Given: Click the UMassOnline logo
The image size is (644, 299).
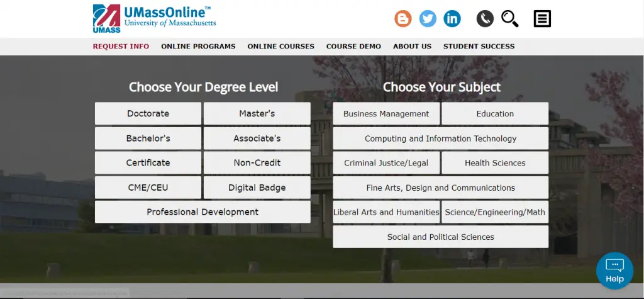Looking at the screenshot, I should [154, 18].
